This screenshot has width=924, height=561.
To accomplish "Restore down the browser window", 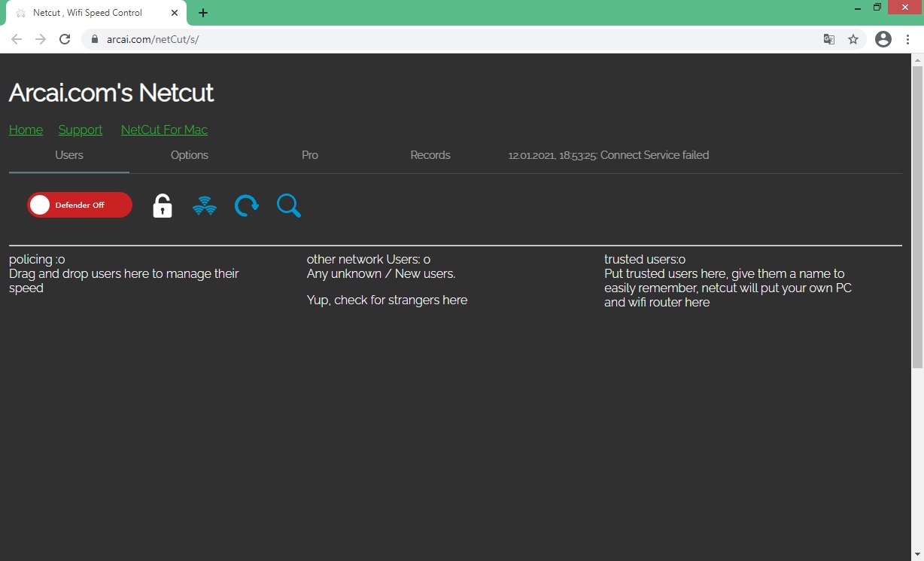I will pos(877,7).
